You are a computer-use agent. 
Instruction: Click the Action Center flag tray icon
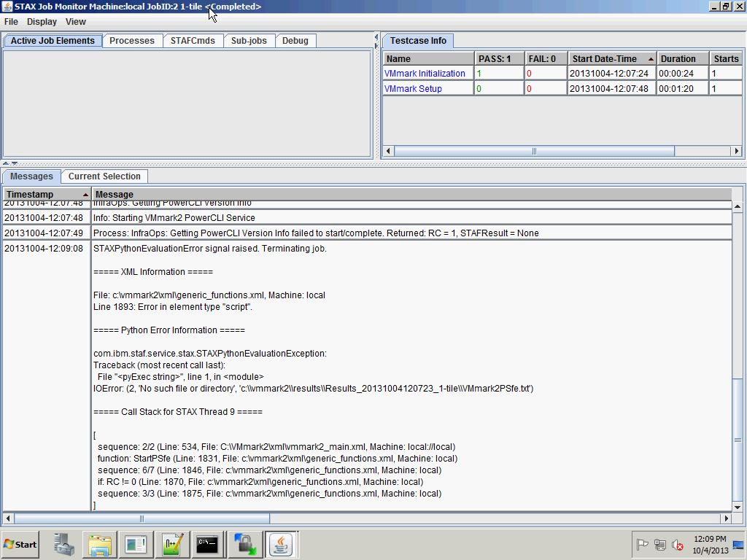tap(642, 544)
